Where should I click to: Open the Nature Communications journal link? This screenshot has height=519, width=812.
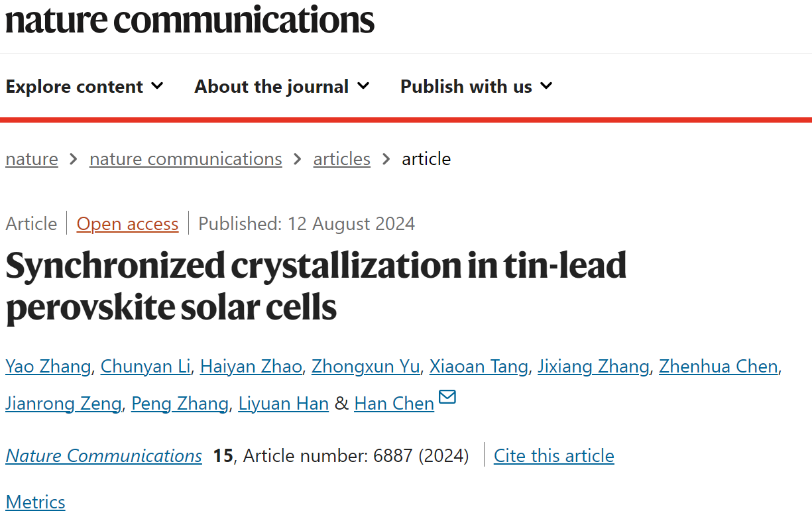point(104,456)
